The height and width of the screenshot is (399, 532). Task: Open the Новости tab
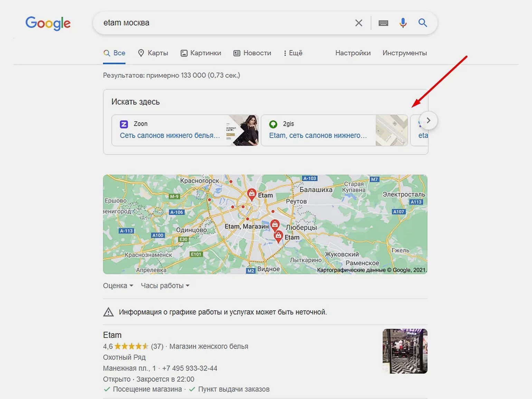[x=252, y=53]
